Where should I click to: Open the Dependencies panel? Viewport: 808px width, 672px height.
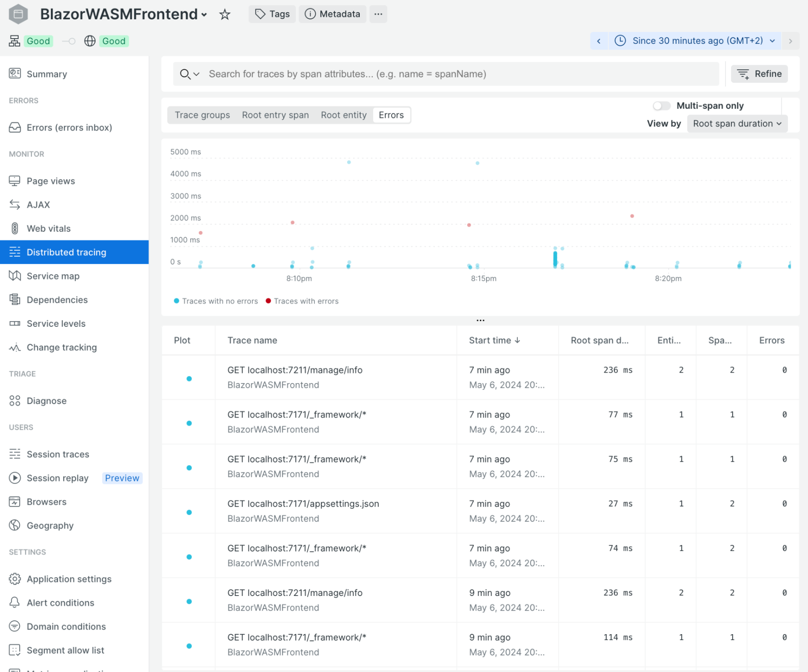pyautogui.click(x=57, y=299)
